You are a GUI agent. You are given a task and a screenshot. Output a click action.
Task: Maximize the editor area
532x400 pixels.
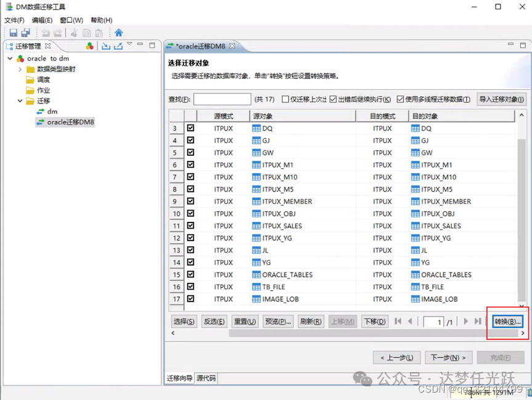point(523,45)
